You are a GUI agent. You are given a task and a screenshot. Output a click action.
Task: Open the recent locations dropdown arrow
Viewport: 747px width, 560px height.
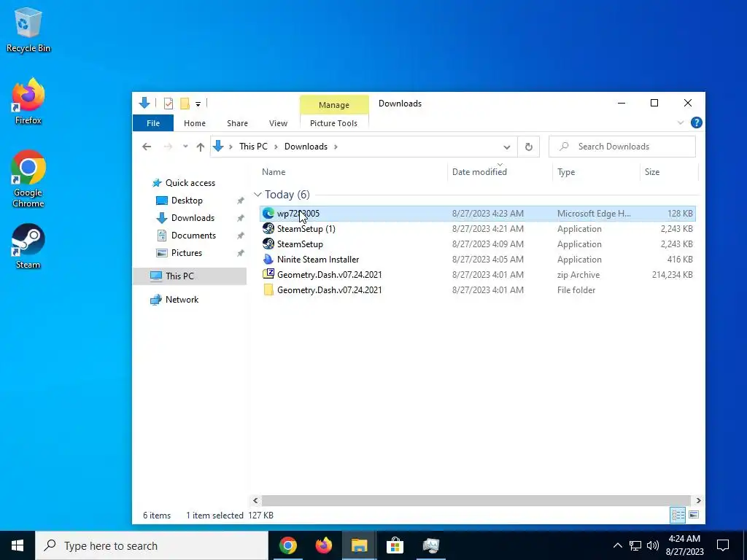[x=185, y=147]
